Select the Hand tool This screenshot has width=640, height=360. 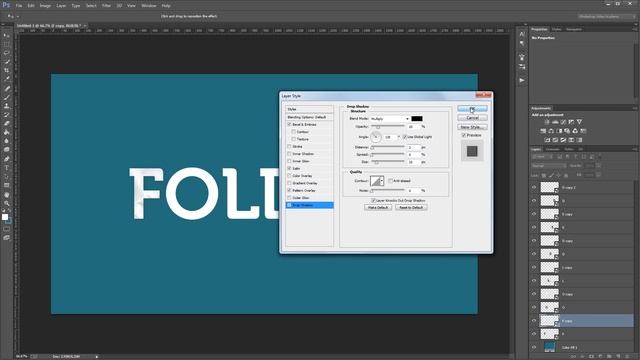[x=7, y=195]
